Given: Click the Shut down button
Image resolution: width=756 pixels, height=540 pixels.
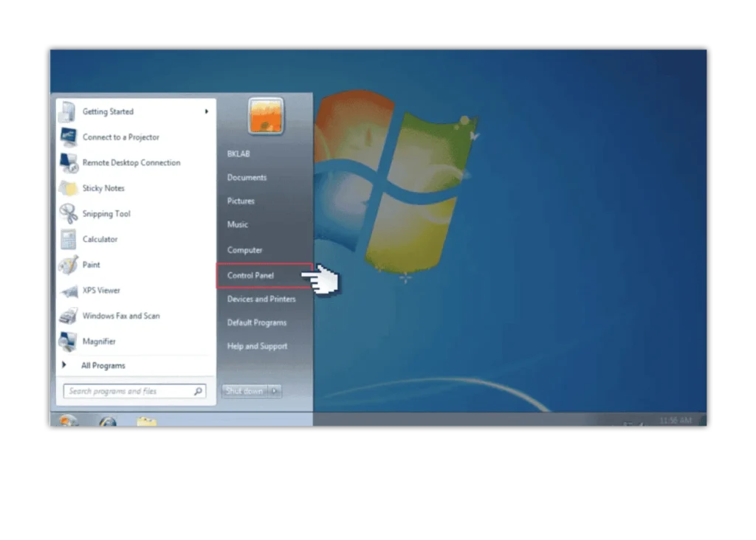Looking at the screenshot, I should click(x=244, y=391).
